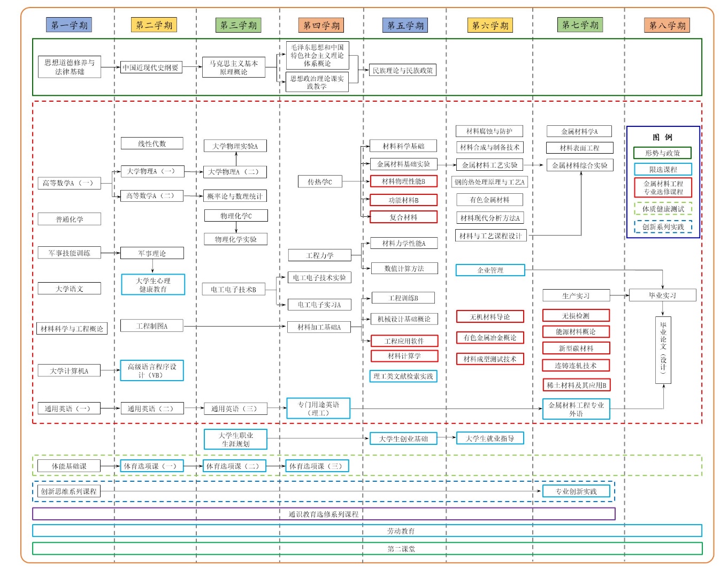Screen dimensions: 728x583
Task: Select the 材料科学基础 course box
Action: point(403,146)
